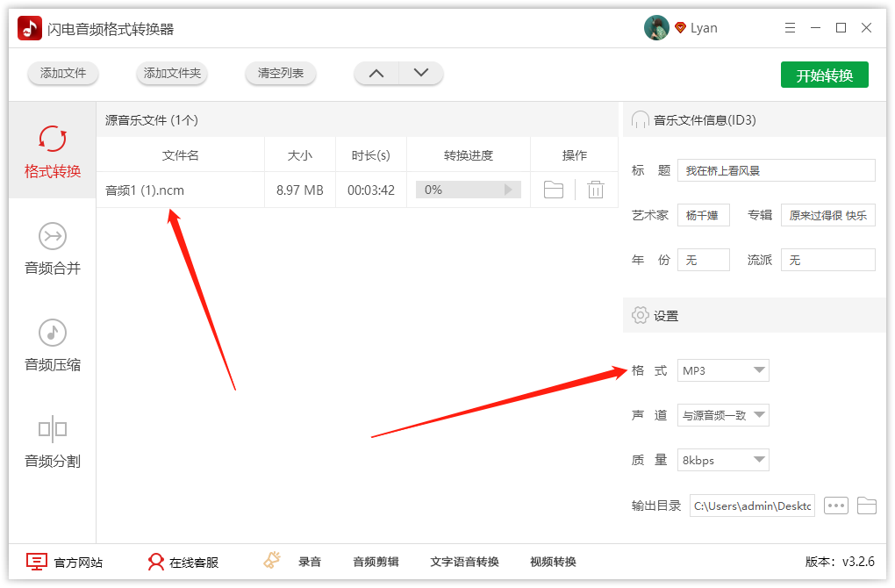Viewport: 895px width, 588px height.
Task: Open the 音频剪辑 audio editing page
Action: [375, 561]
